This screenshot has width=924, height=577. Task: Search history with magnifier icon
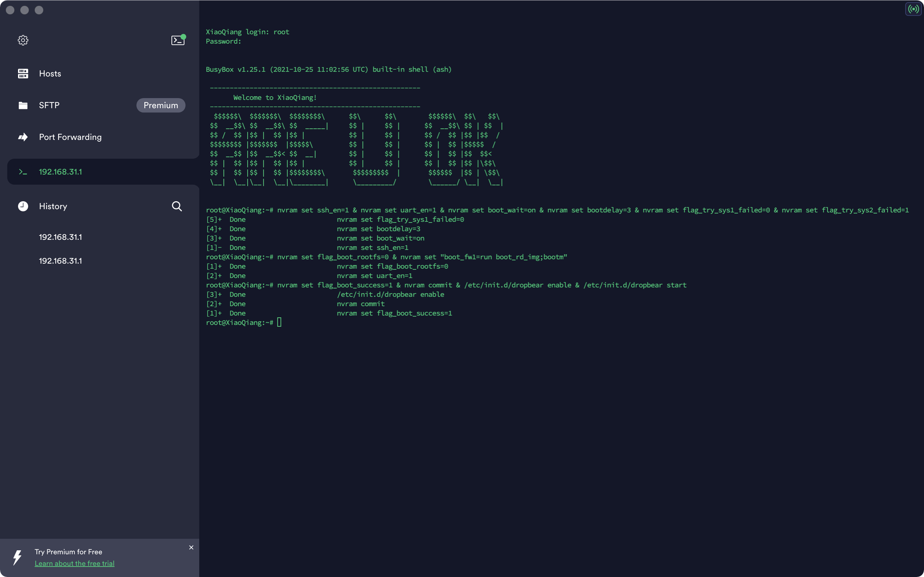point(177,206)
